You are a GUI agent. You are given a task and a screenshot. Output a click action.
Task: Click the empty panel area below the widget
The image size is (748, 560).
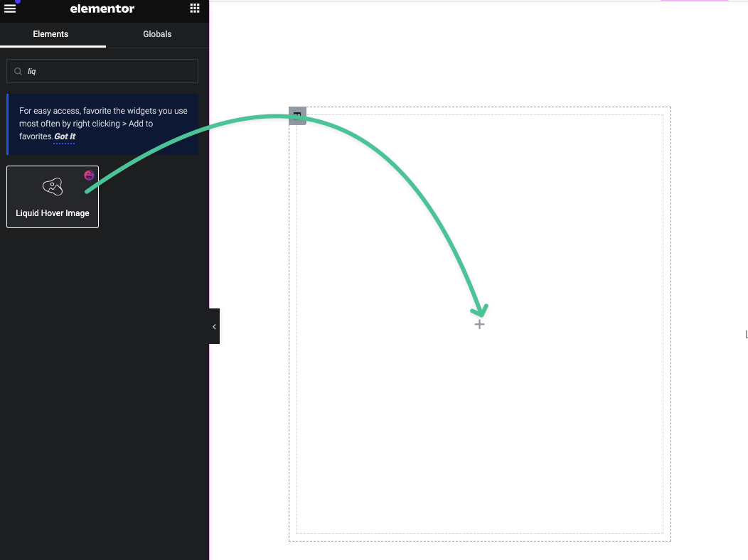pos(105,391)
